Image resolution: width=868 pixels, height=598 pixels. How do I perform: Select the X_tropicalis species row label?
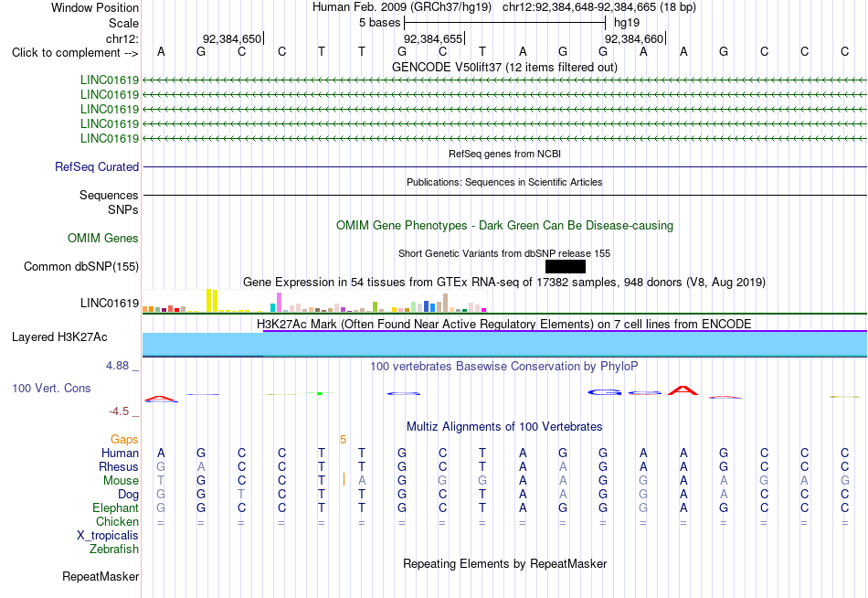click(108, 536)
